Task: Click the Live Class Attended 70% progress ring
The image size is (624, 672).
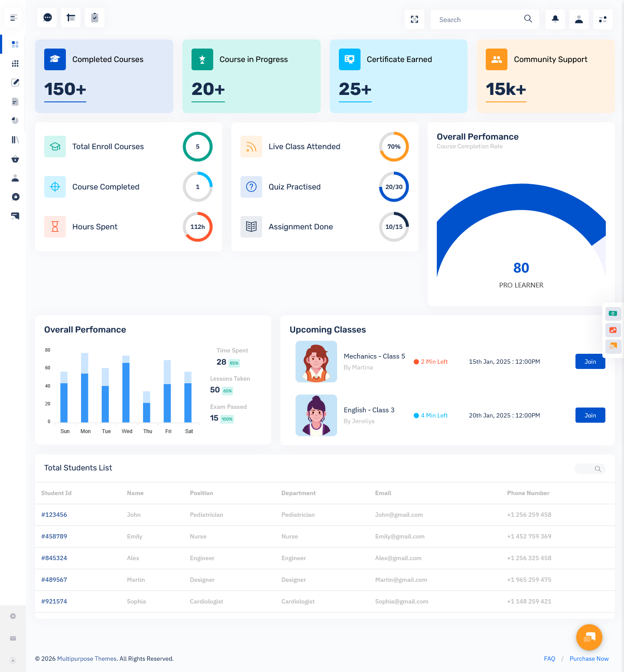Action: coord(394,147)
